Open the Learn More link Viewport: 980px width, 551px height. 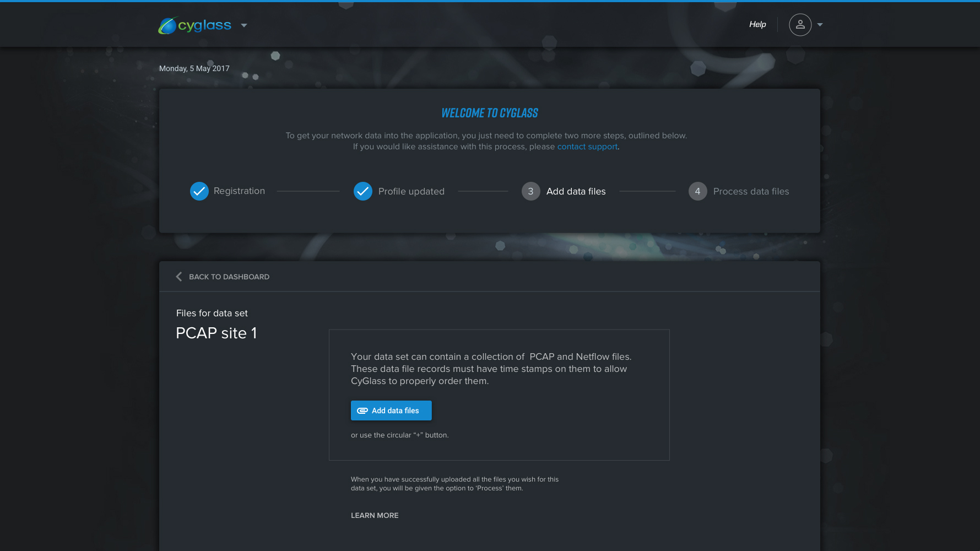click(375, 515)
